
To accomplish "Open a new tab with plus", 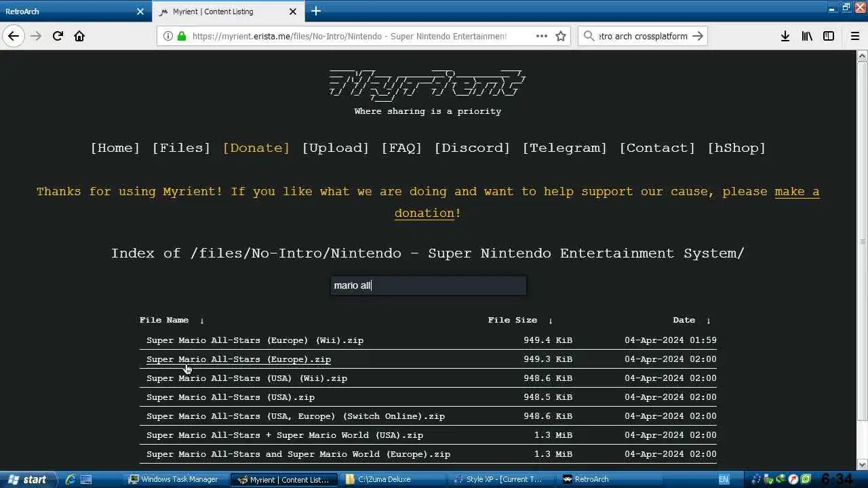I will pos(316,11).
